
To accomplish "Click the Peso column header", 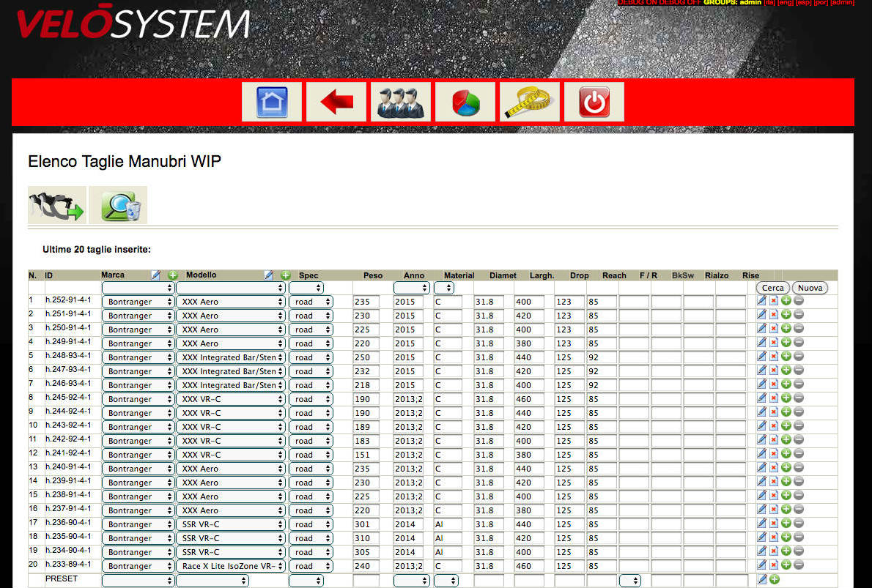I will click(x=372, y=275).
